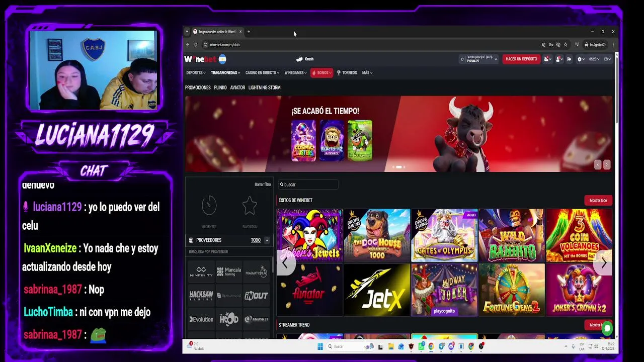Select the InOut provider logo
644x362 pixels.
click(256, 295)
